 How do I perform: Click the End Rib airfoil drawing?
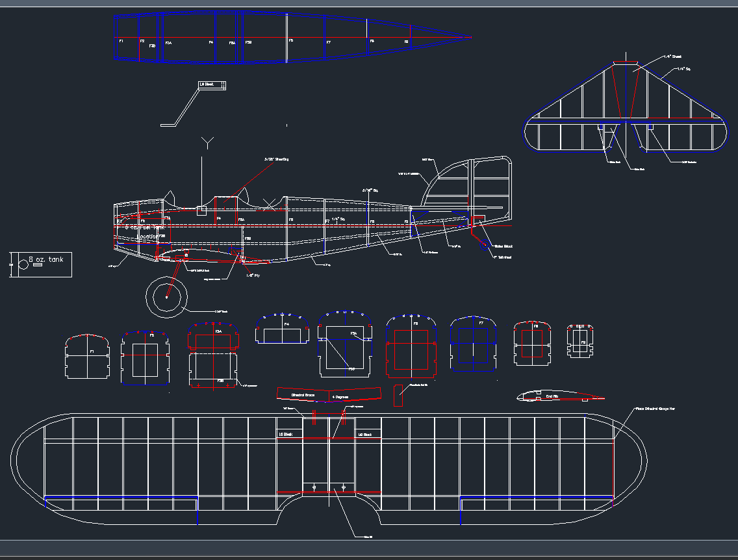tap(552, 396)
